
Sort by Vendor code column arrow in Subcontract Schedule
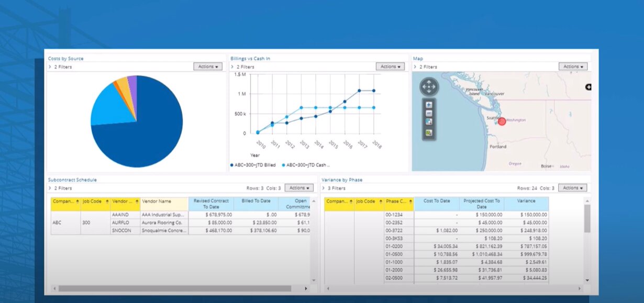(137, 201)
